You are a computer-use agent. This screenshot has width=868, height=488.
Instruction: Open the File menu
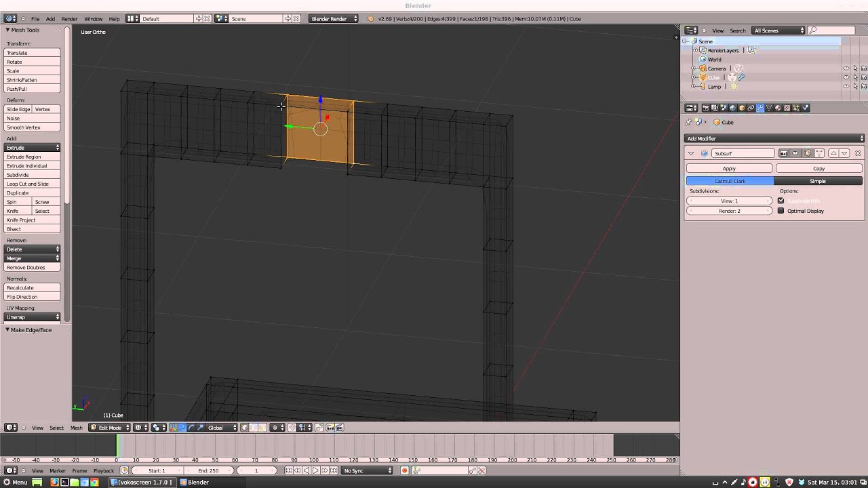pyautogui.click(x=35, y=19)
